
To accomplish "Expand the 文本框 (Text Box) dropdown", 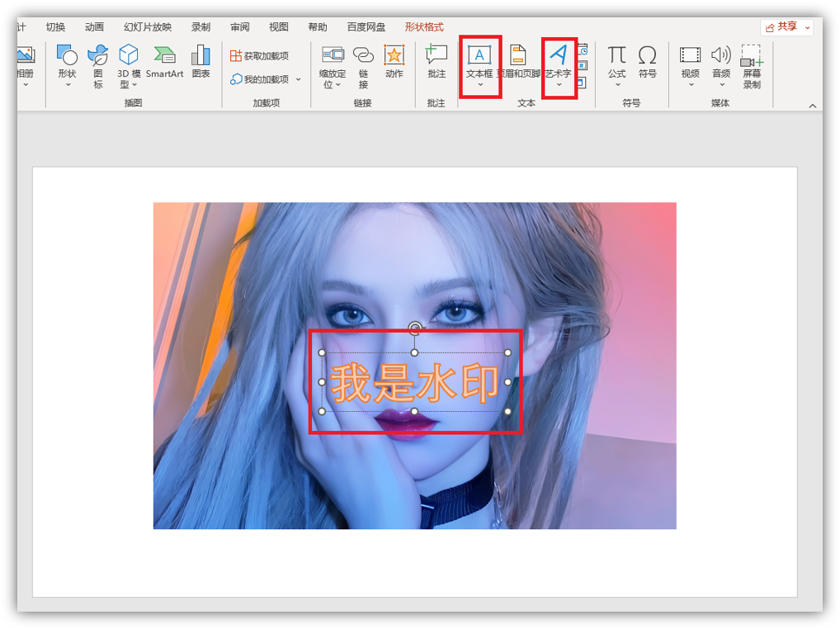I will pyautogui.click(x=479, y=85).
